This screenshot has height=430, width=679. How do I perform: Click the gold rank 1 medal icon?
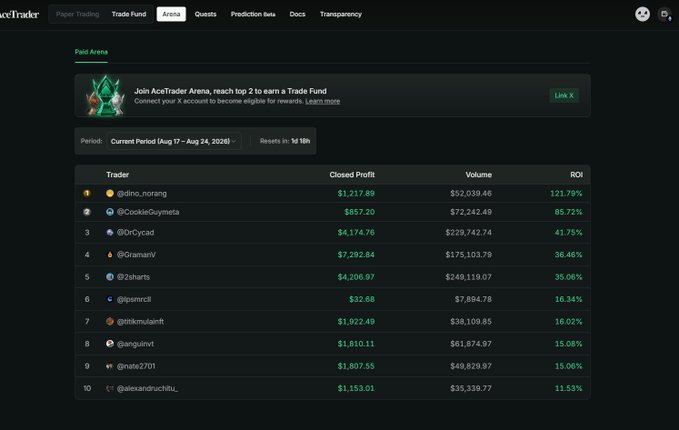click(87, 193)
